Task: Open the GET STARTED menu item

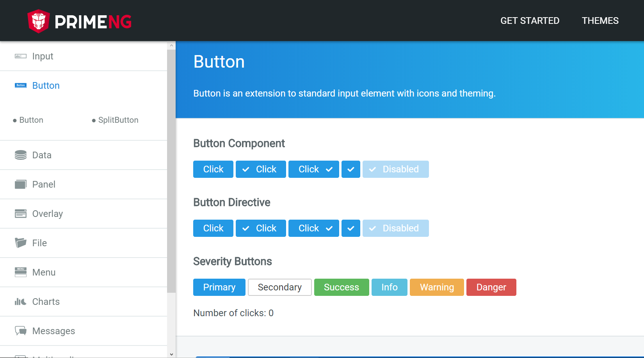Action: tap(530, 21)
